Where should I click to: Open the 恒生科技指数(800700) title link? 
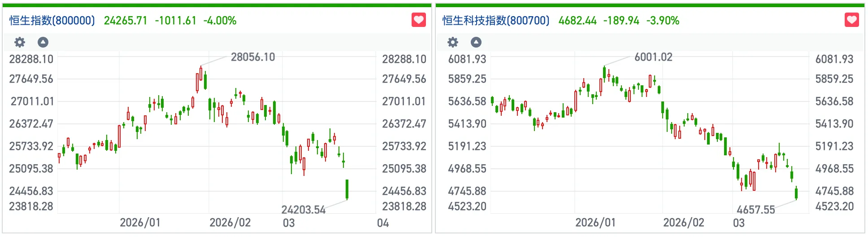(x=495, y=21)
